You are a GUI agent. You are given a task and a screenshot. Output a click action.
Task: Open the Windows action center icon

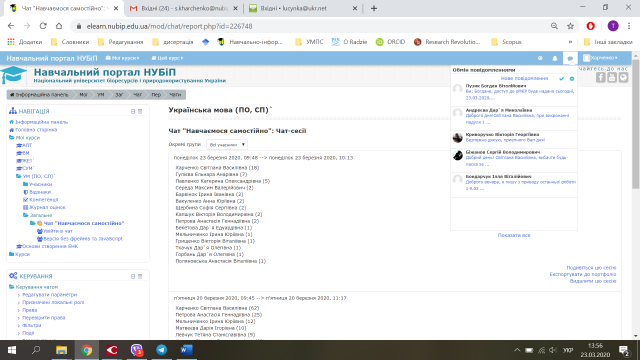click(624, 350)
